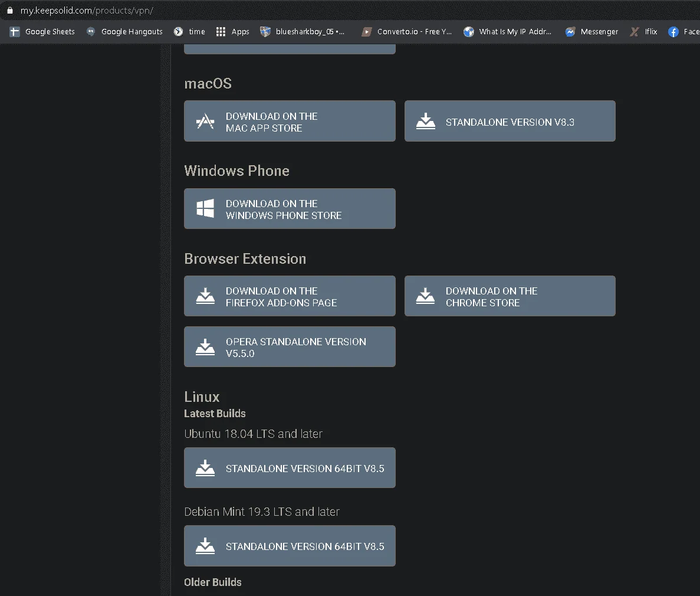The image size is (700, 596).
Task: Click Google Sheets bookmark icon
Action: (x=15, y=32)
